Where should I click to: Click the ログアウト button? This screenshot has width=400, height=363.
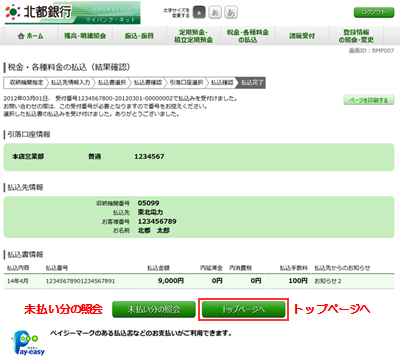click(x=374, y=12)
